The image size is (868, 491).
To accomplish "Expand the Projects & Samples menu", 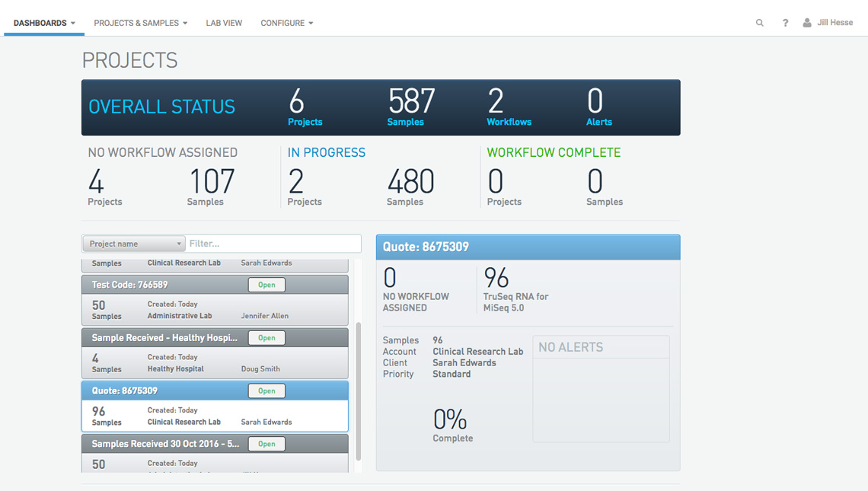I will point(141,23).
